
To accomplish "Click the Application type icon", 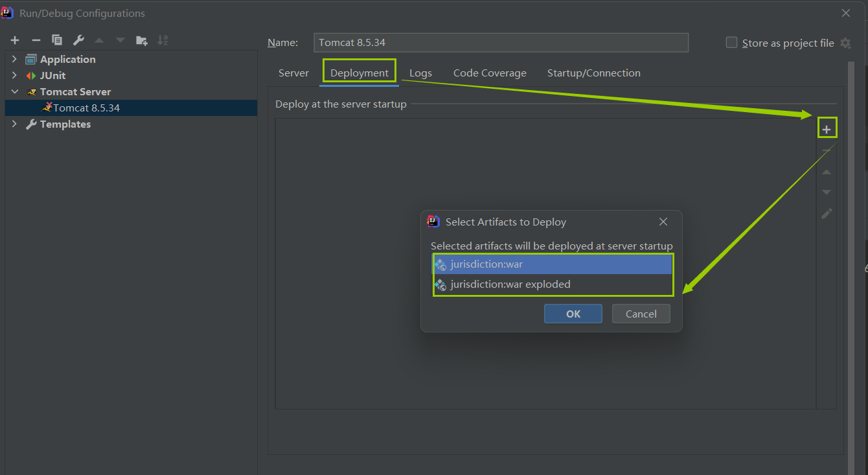I will pos(31,59).
